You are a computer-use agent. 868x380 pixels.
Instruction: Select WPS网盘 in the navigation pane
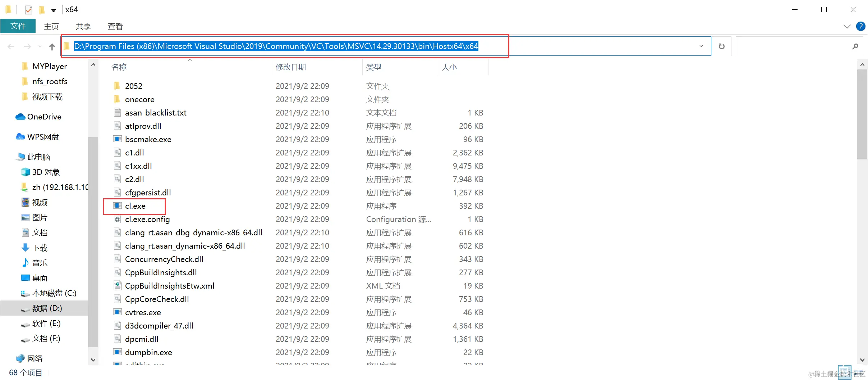(43, 137)
